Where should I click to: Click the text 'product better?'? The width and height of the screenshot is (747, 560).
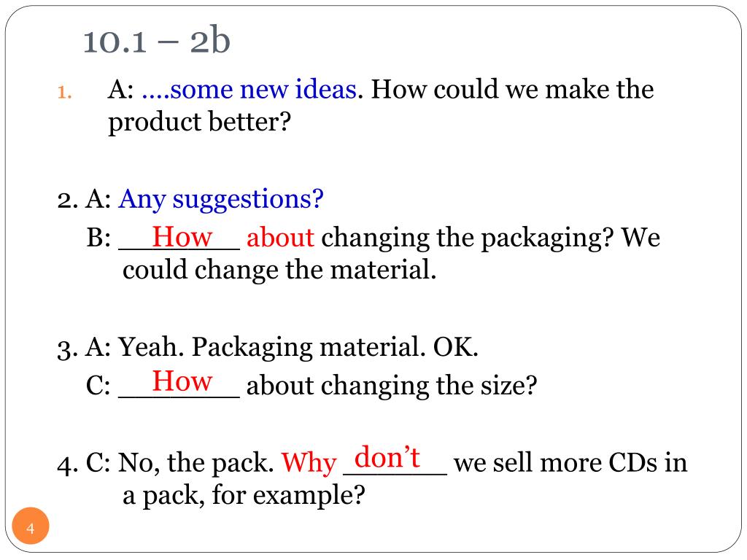pyautogui.click(x=200, y=122)
